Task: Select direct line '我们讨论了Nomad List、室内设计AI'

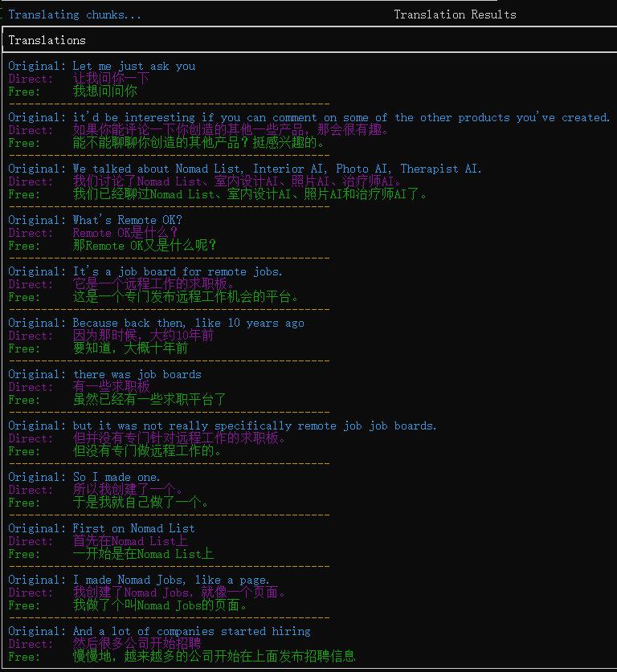Action: (237, 181)
